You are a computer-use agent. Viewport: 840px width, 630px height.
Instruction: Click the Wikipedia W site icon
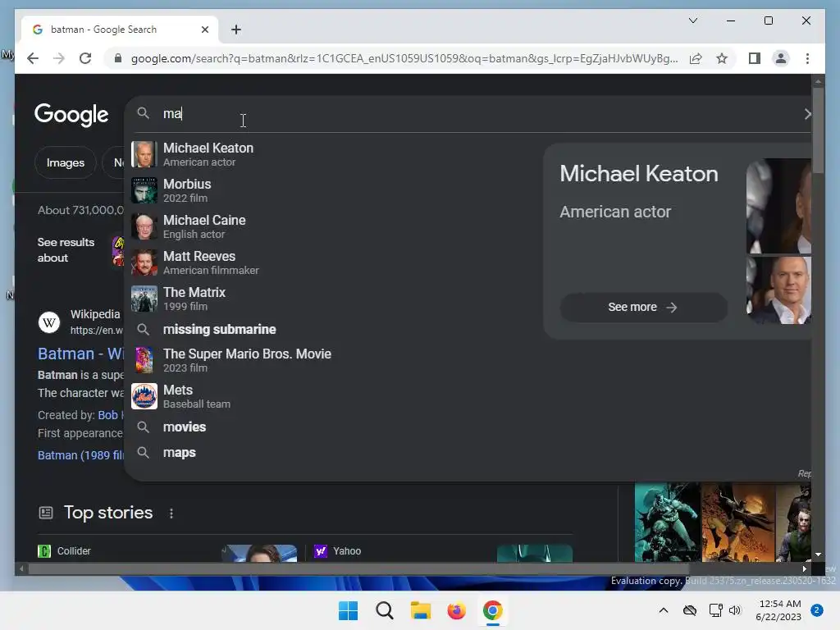point(49,322)
